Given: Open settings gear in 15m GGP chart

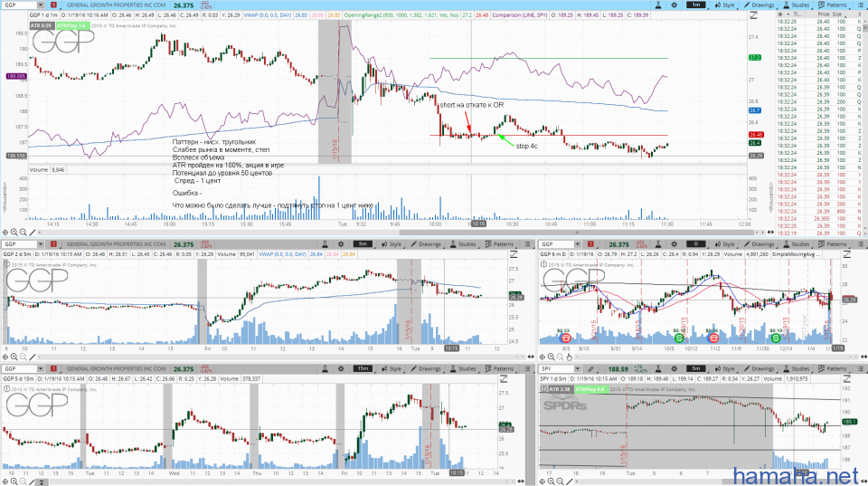Looking at the screenshot, I should [x=341, y=368].
